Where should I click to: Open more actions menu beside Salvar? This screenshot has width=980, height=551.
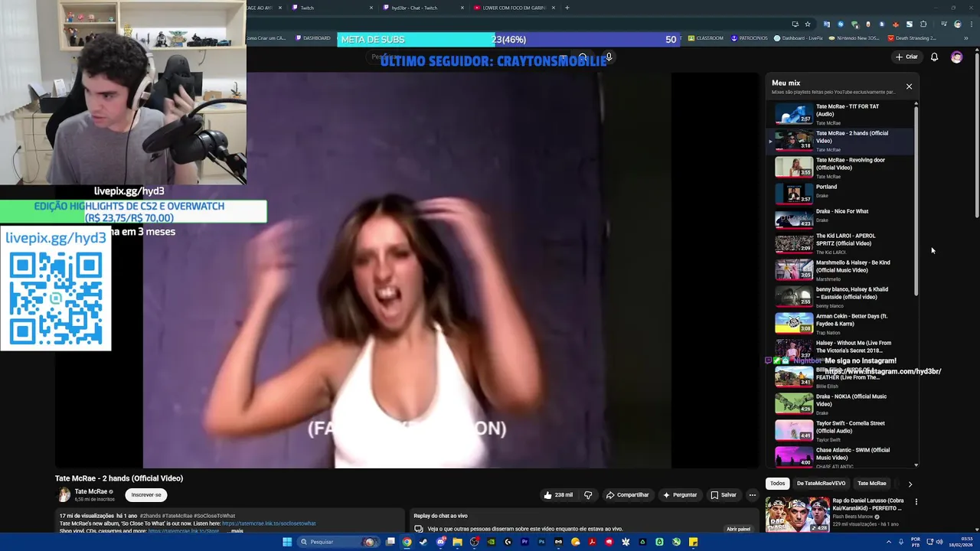(x=752, y=495)
